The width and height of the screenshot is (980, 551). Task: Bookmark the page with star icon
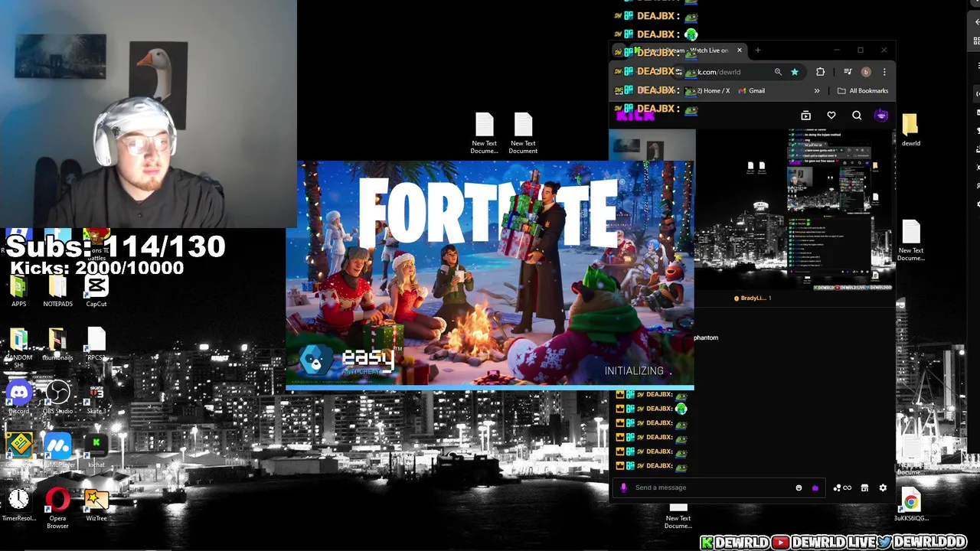pos(795,72)
